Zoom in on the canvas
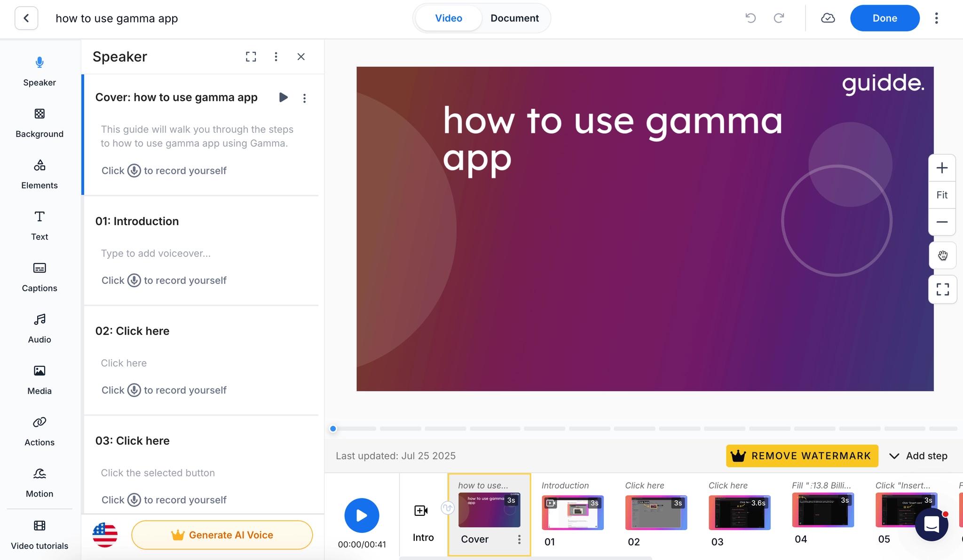 point(942,168)
